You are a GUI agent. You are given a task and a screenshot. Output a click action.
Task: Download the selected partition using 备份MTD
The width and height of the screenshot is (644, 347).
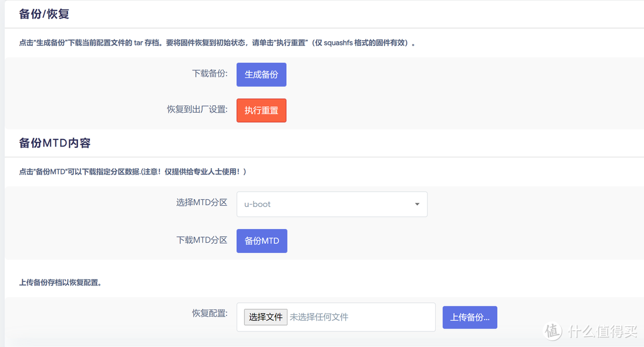coord(262,241)
